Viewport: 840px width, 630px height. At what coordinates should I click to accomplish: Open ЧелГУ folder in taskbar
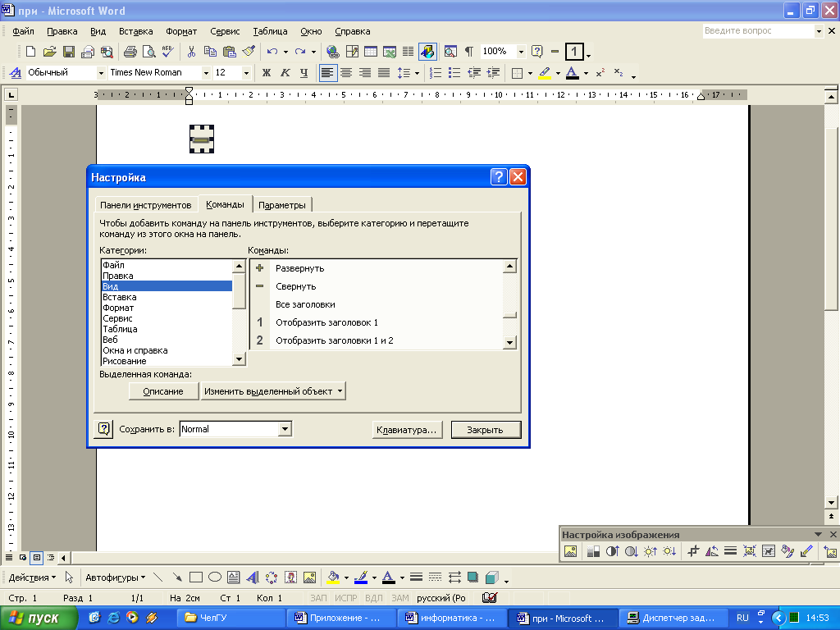(x=231, y=618)
